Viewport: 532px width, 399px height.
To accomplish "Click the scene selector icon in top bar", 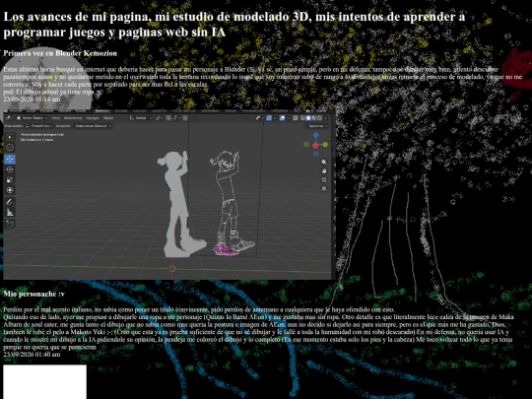I will point(308,110).
